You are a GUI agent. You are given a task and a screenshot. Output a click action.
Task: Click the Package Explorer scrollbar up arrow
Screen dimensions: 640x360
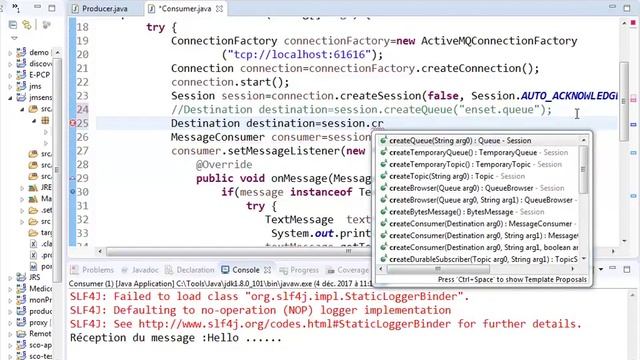pos(57,53)
